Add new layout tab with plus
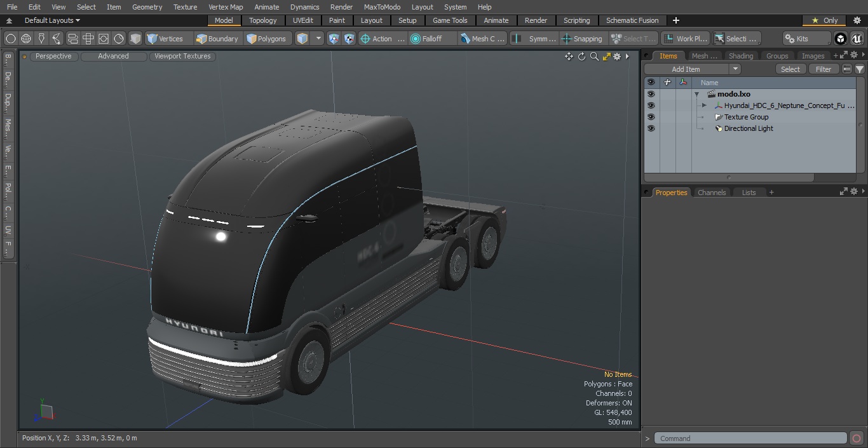The height and width of the screenshot is (448, 868). point(675,20)
